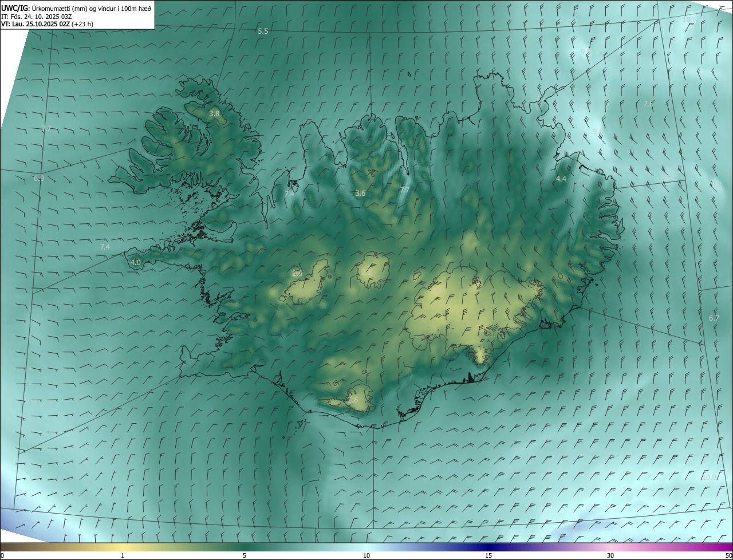The height and width of the screenshot is (560, 733).
Task: Click the 10.6 value label on map
Action: (x=689, y=19)
